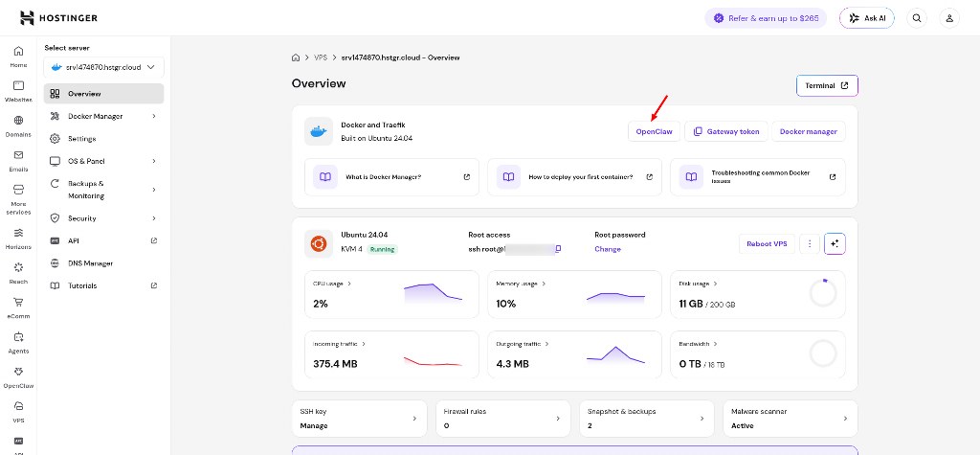This screenshot has height=455, width=980.
Task: Open external link for What is Docker Manager
Action: coord(467,177)
